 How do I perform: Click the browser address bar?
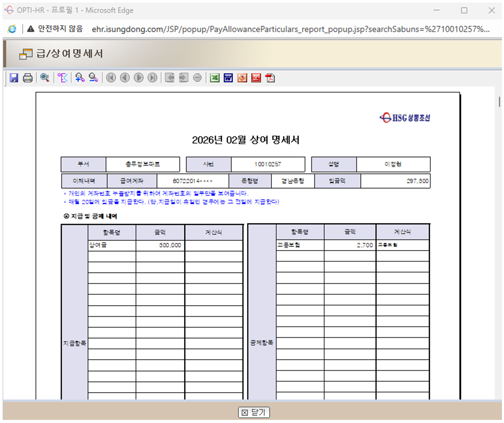206,29
